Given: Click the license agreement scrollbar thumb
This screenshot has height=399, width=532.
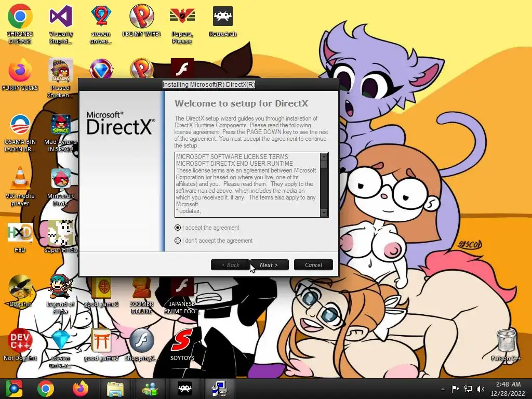Looking at the screenshot, I should pyautogui.click(x=324, y=164).
